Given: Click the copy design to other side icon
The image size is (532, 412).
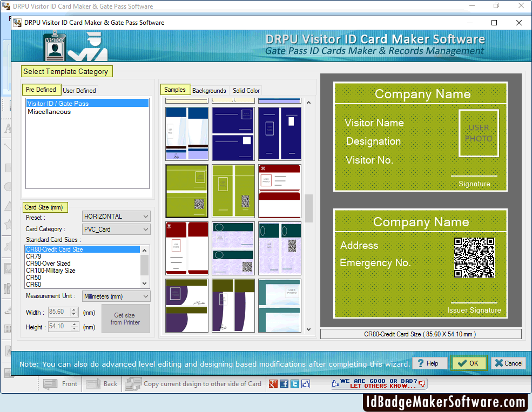Looking at the screenshot, I should pos(133,384).
